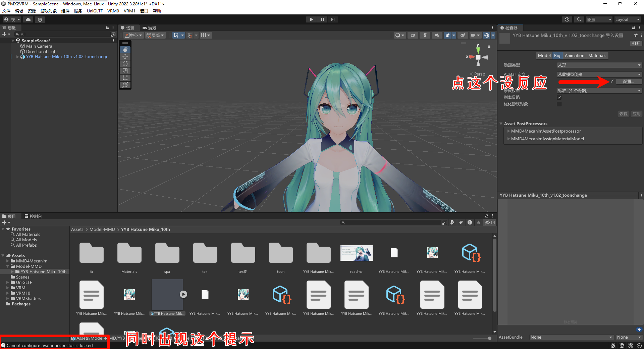Screen dimensions: 644x349
Task: Open the VRM0 menu
Action: pyautogui.click(x=113, y=11)
